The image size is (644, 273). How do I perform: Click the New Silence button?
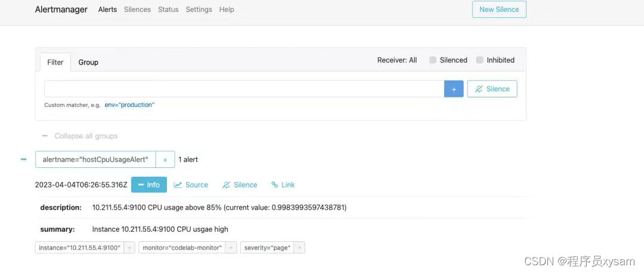pyautogui.click(x=499, y=10)
